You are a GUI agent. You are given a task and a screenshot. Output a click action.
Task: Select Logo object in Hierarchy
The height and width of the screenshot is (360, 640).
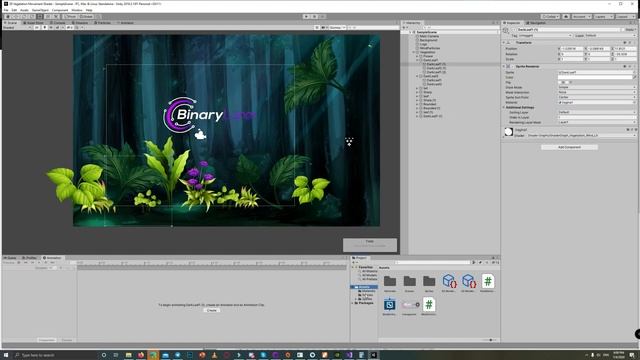pos(423,44)
